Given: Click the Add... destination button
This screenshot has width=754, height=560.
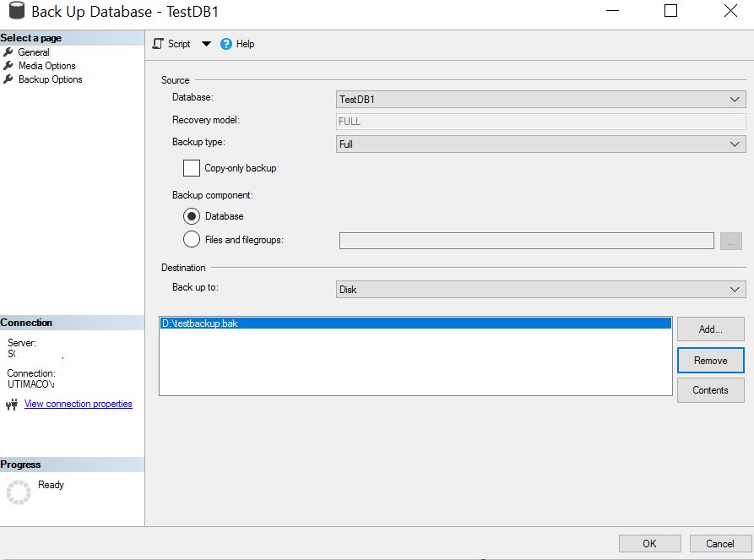Looking at the screenshot, I should [x=711, y=329].
